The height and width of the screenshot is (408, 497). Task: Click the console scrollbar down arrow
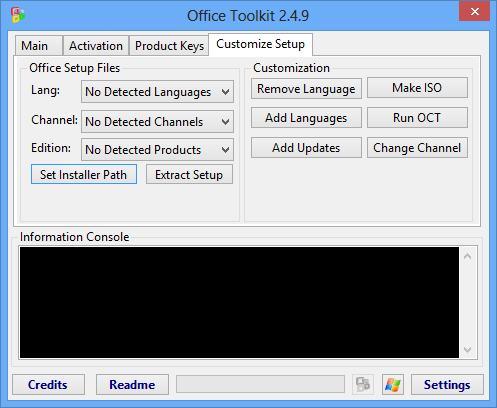pyautogui.click(x=468, y=350)
